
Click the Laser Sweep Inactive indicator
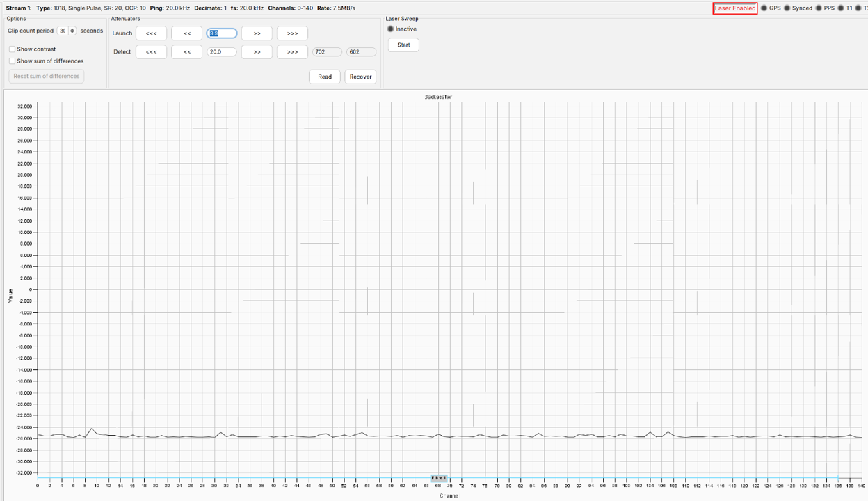click(x=391, y=29)
